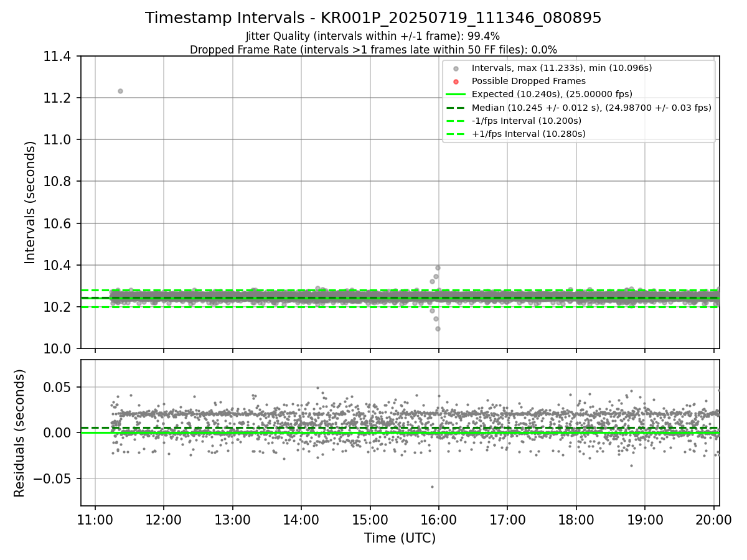Select the 'Dropped Frame Rate' 0.0% subtitle line
Screen dimensions: 747x560
tap(374, 49)
